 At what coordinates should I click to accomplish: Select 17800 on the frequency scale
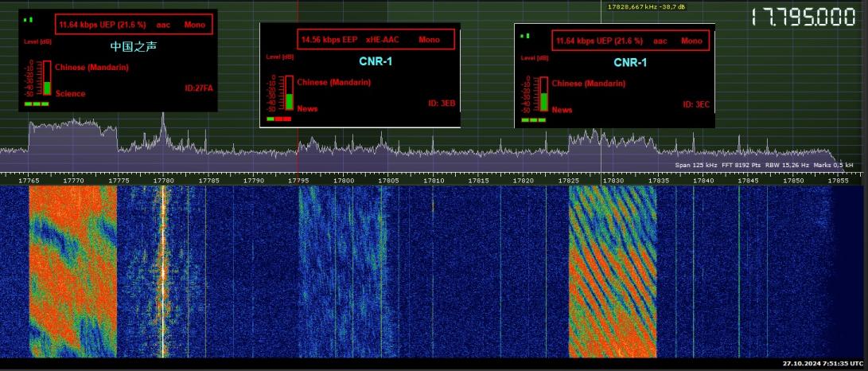[344, 181]
